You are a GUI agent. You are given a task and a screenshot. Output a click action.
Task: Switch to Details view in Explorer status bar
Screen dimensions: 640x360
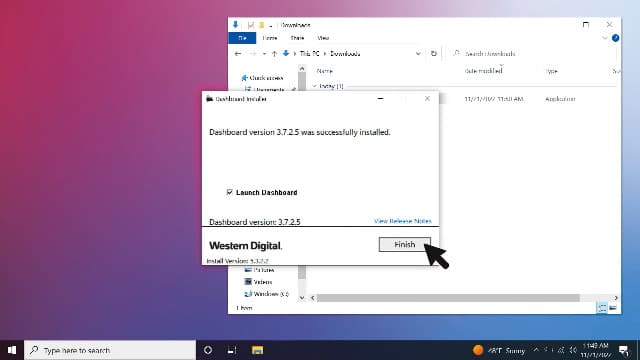coord(602,308)
